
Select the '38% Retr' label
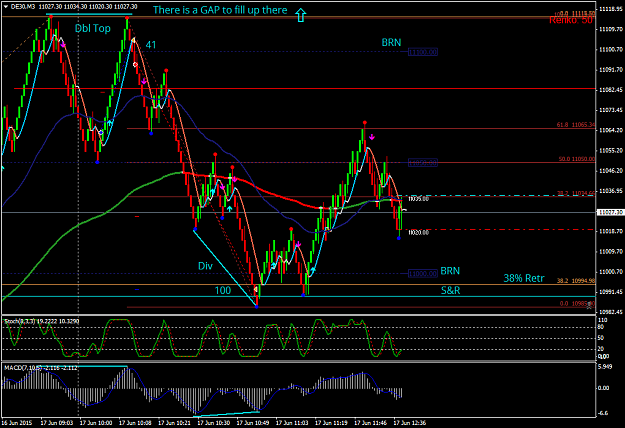tap(524, 278)
